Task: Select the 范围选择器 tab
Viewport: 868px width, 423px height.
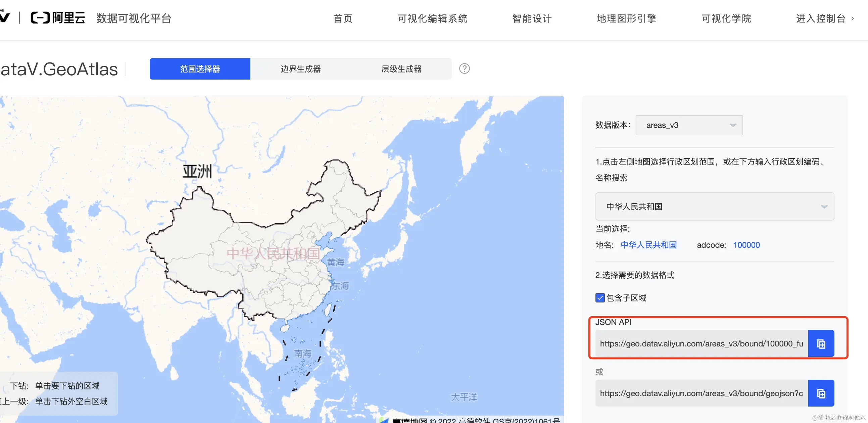Action: pos(200,69)
